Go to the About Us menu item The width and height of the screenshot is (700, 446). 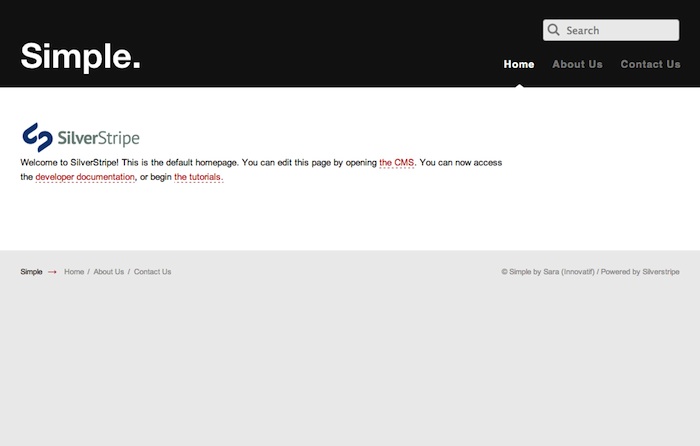click(x=577, y=64)
